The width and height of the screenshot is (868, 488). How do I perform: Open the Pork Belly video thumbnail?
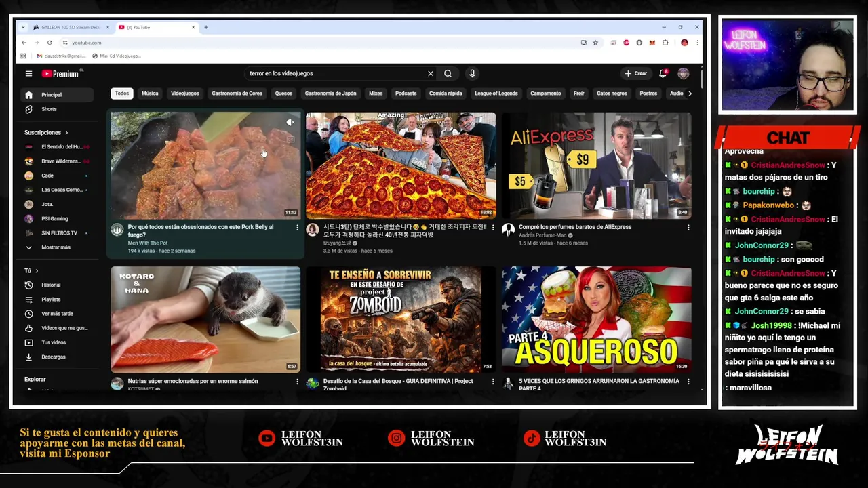coord(205,165)
